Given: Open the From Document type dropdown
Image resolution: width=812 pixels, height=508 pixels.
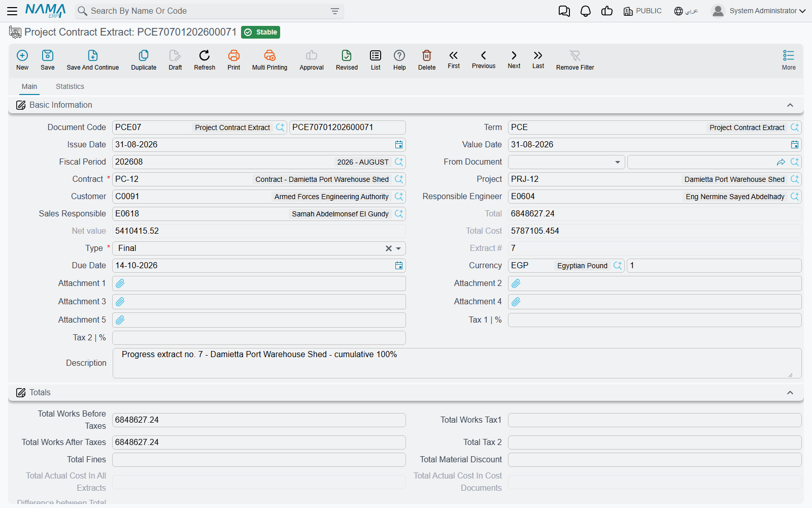Looking at the screenshot, I should (618, 162).
